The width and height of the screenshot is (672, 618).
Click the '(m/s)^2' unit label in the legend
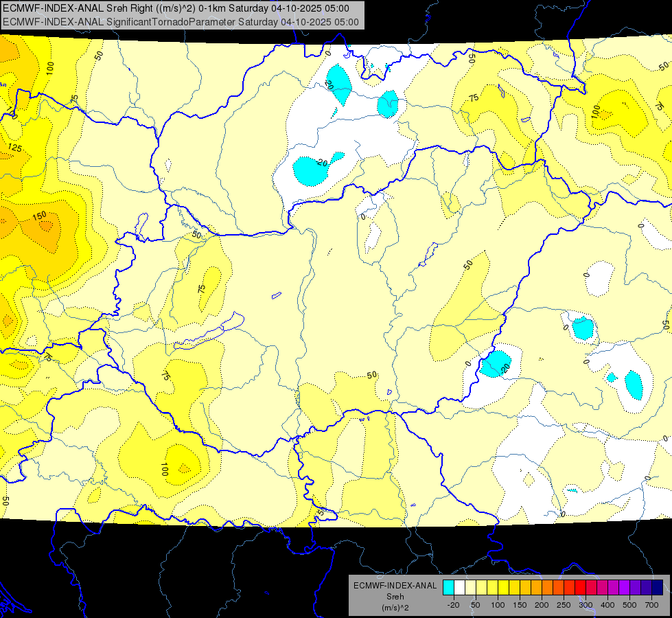(395, 608)
